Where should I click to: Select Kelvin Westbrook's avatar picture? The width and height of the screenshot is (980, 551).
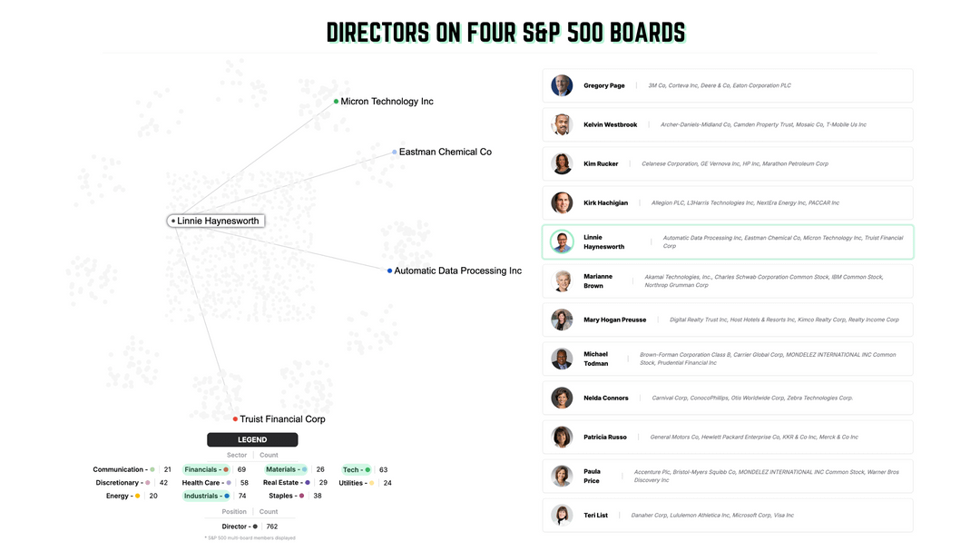click(x=562, y=124)
